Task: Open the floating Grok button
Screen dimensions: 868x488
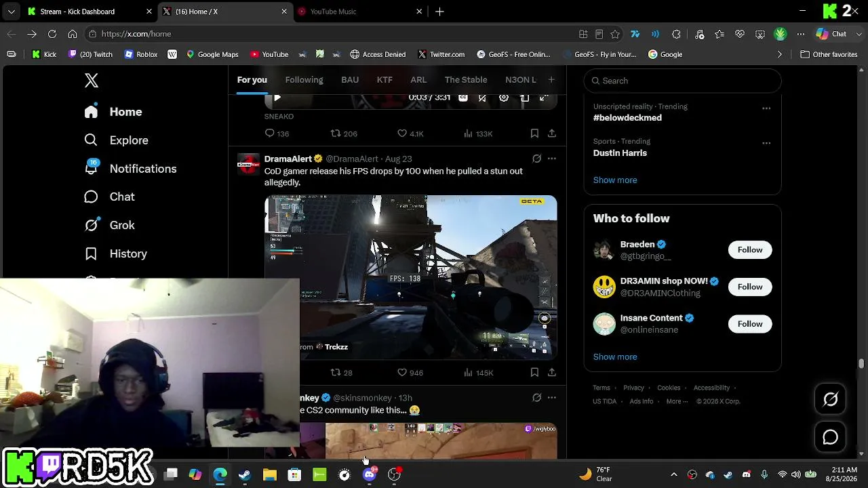Action: coord(831,399)
